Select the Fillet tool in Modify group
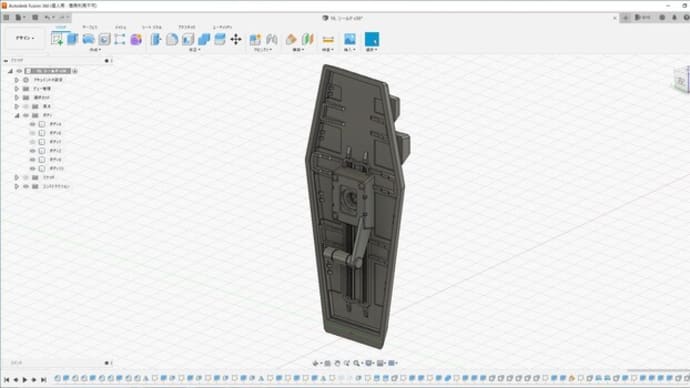This screenshot has width=690, height=388. click(x=172, y=39)
